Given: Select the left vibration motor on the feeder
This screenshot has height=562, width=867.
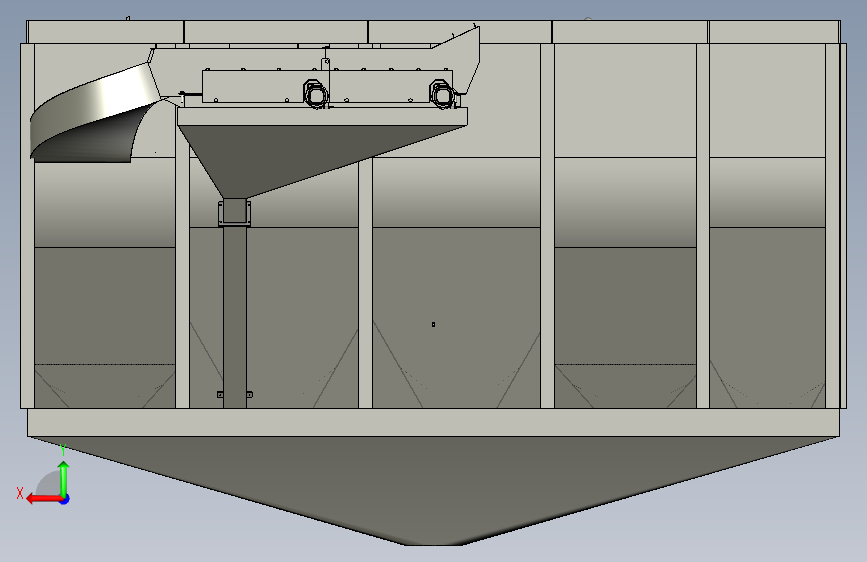Looking at the screenshot, I should coord(315,93).
